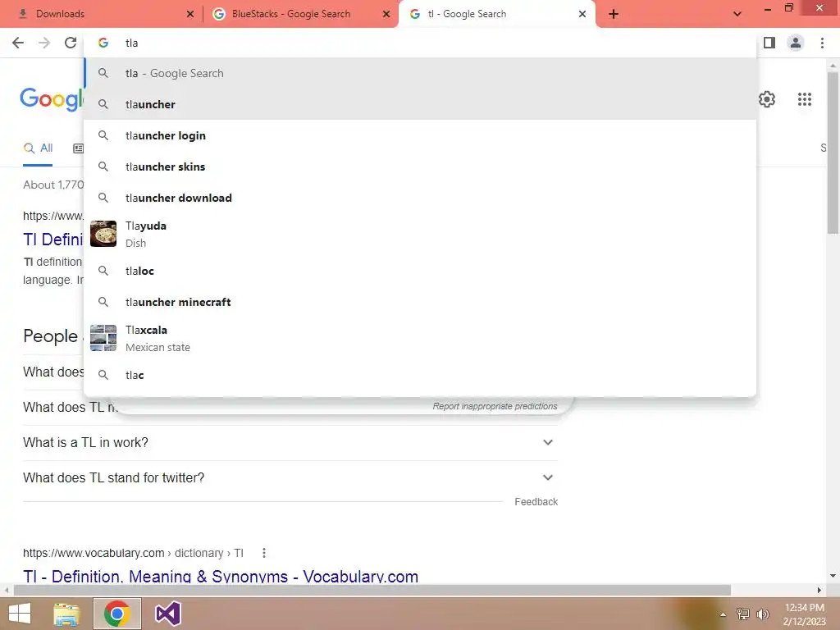Pick the 'tlauncher minecraft' suggestion
840x630 pixels.
420,302
